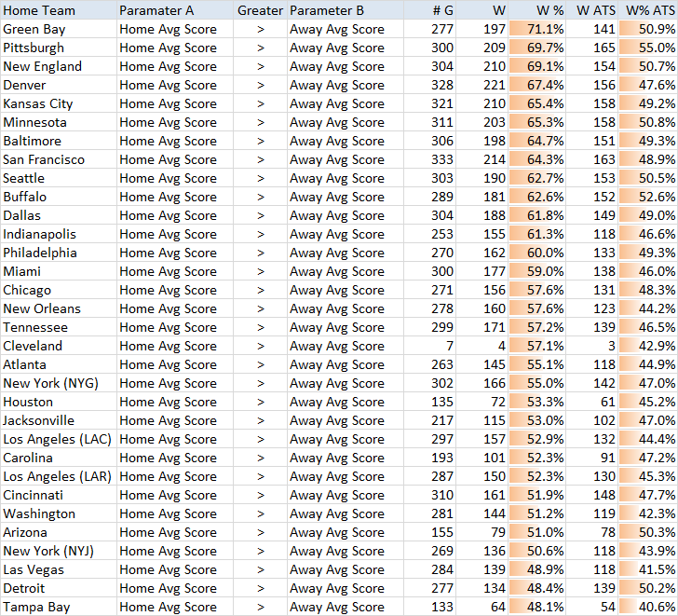Select the 59.0% win percentage cell
This screenshot has width=678, height=616.
[537, 271]
